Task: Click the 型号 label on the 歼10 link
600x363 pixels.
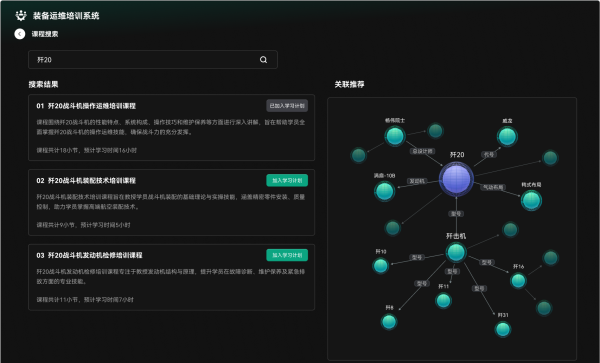Action: coord(417,257)
